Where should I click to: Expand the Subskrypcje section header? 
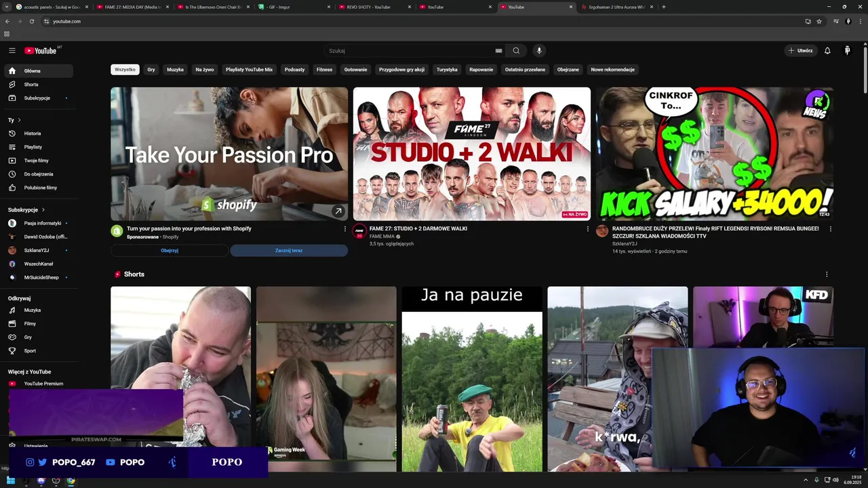26,210
